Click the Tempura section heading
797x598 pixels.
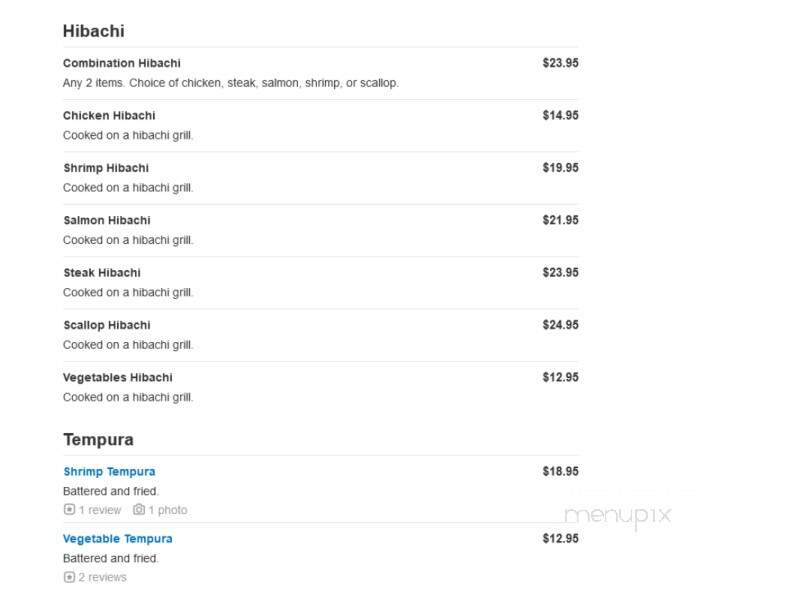coord(98,440)
